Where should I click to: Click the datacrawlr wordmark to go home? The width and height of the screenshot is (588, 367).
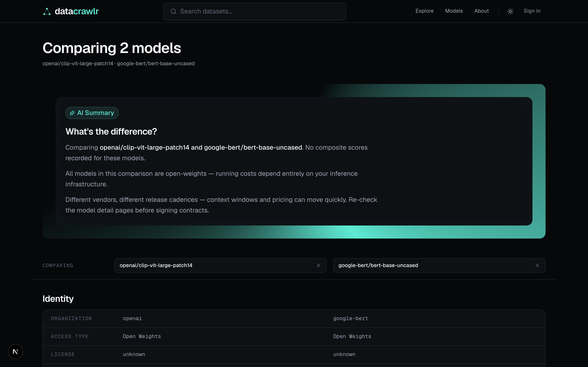(77, 11)
